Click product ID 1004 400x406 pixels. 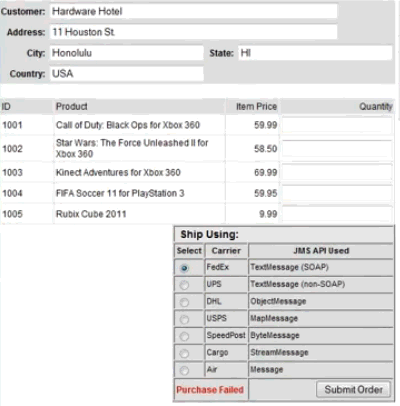click(x=12, y=193)
